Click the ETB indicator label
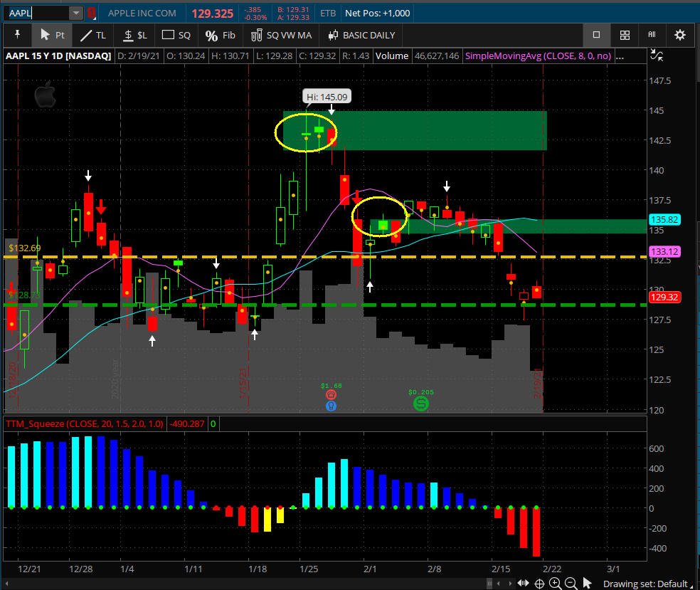 pos(328,13)
